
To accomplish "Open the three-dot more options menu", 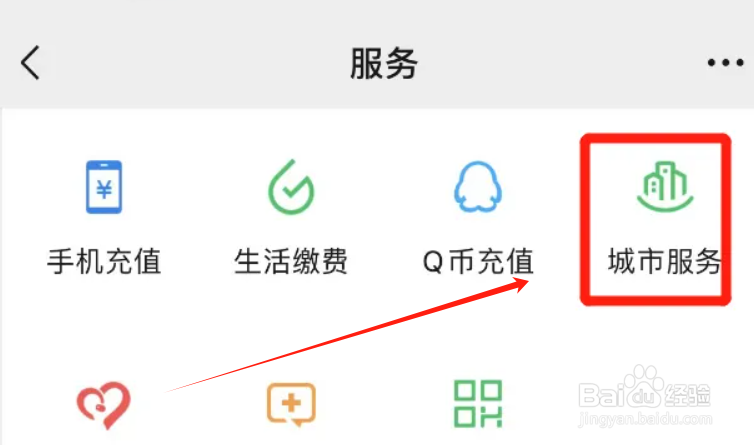I will point(725,63).
